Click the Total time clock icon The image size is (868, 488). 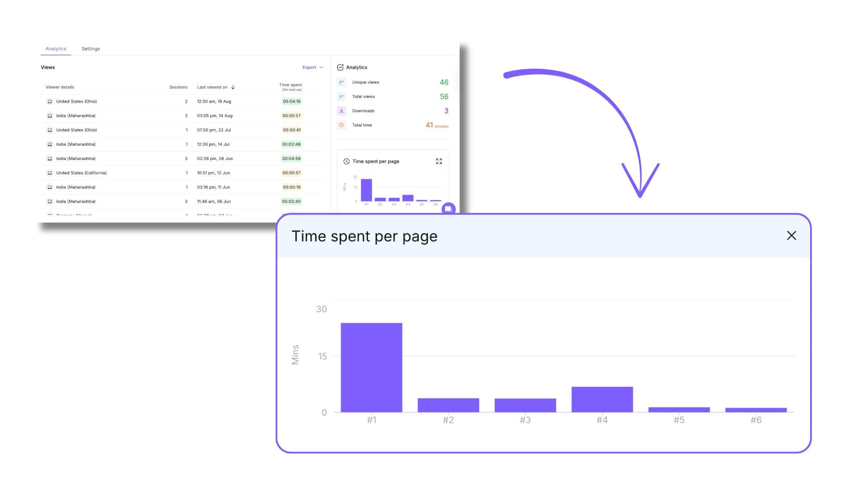341,125
